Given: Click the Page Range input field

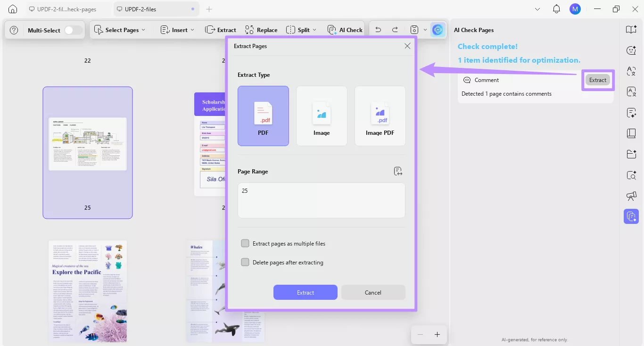Looking at the screenshot, I should coord(321,200).
